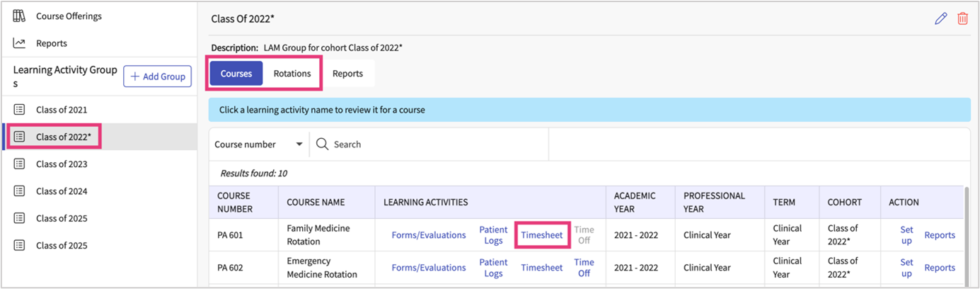Image resolution: width=980 pixels, height=289 pixels.
Task: Open Patient Logs for PA 602
Action: click(493, 268)
